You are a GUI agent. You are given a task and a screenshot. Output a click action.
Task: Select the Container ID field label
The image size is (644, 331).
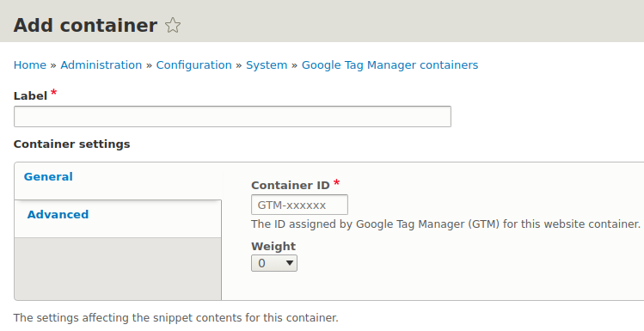pos(291,185)
